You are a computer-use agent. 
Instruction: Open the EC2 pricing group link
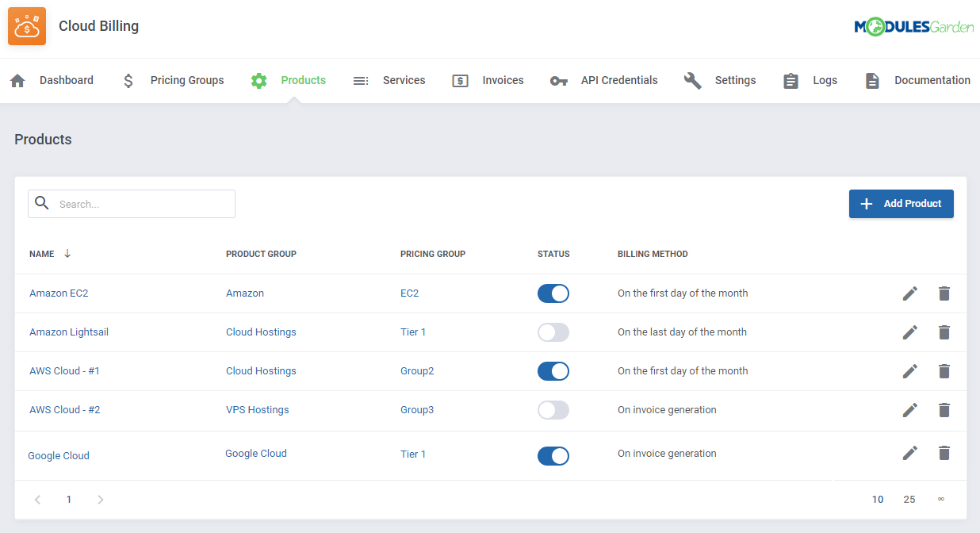(409, 293)
